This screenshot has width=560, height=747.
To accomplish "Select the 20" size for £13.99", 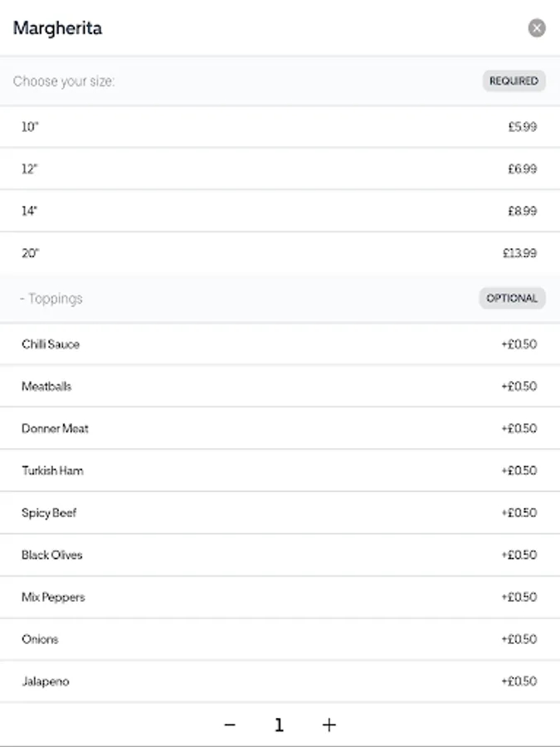I will pyautogui.click(x=279, y=253).
